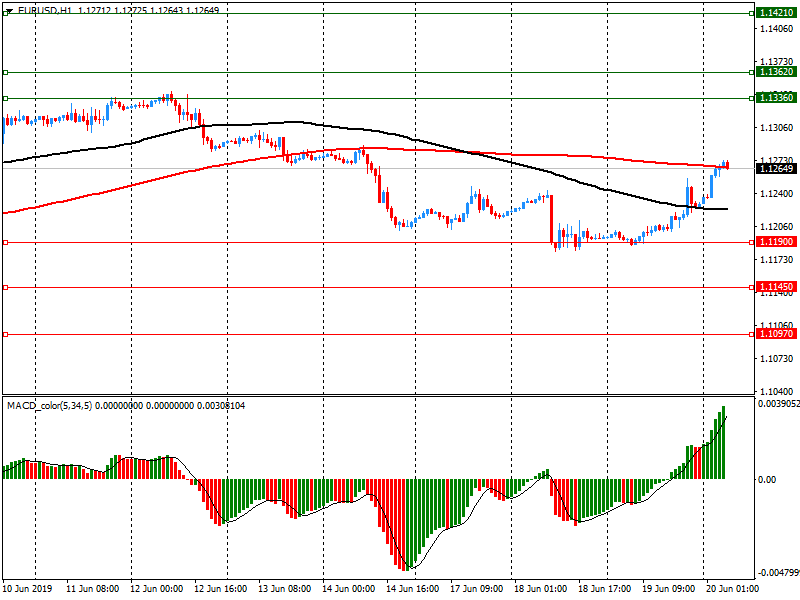
Task: Click the 12 Jun 00:00 time label
Action: tap(157, 588)
